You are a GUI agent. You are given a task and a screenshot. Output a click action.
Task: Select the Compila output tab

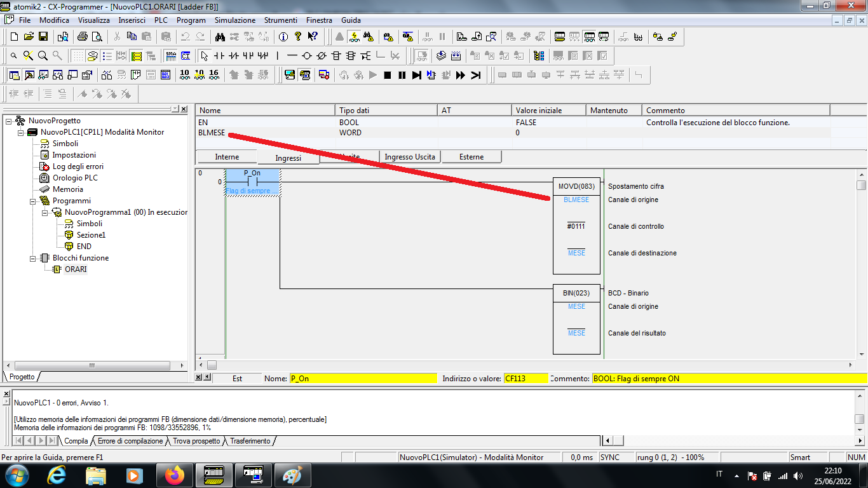[76, 441]
